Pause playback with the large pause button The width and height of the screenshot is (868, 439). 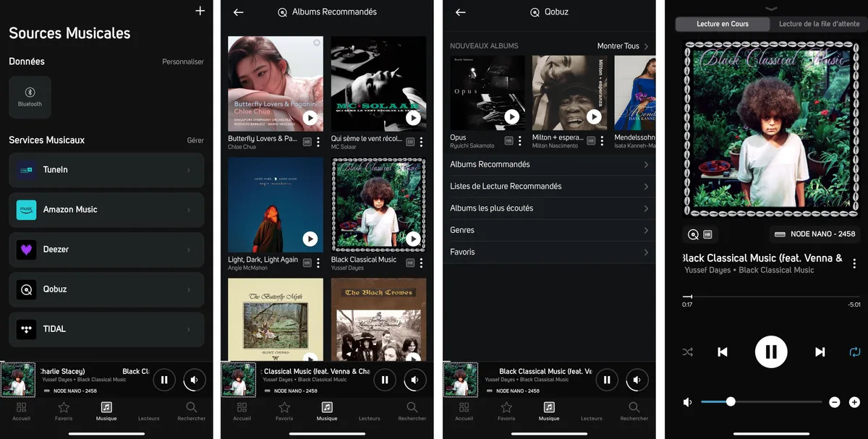point(771,352)
